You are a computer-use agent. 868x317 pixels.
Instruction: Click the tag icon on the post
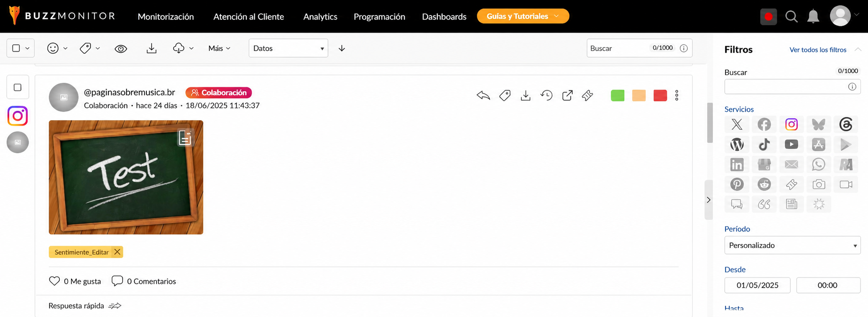(x=505, y=95)
